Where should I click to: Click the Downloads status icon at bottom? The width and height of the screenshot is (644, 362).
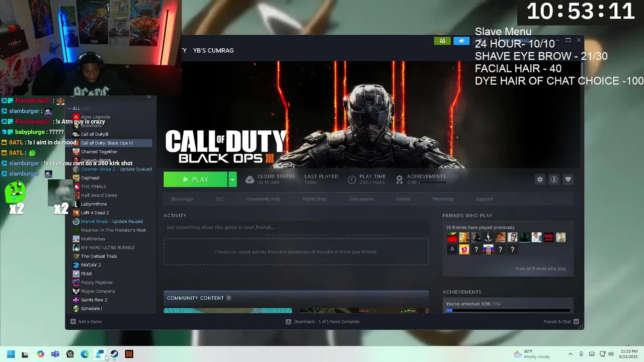288,322
